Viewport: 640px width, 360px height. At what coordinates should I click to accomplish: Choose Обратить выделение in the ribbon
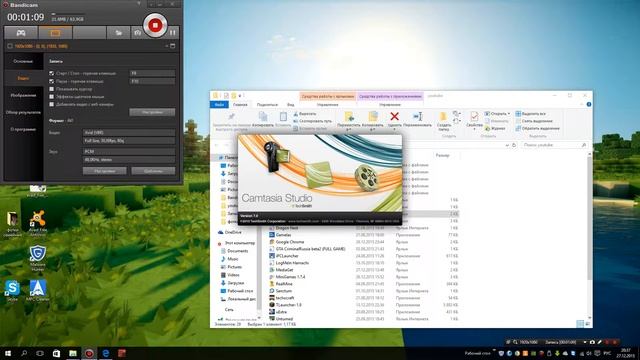[x=538, y=128]
